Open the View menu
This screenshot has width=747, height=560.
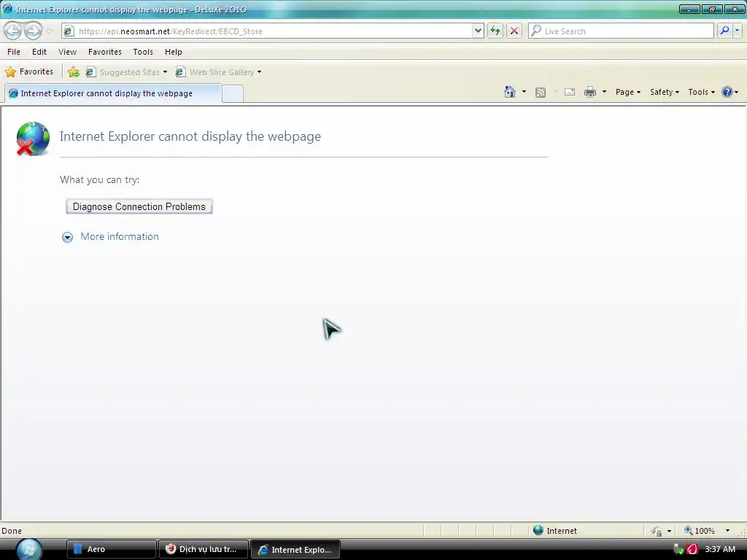(67, 52)
